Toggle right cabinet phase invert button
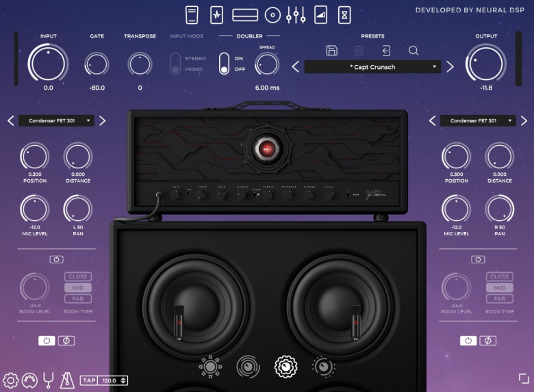Screen dimensions: 534x392 [x=488, y=341]
